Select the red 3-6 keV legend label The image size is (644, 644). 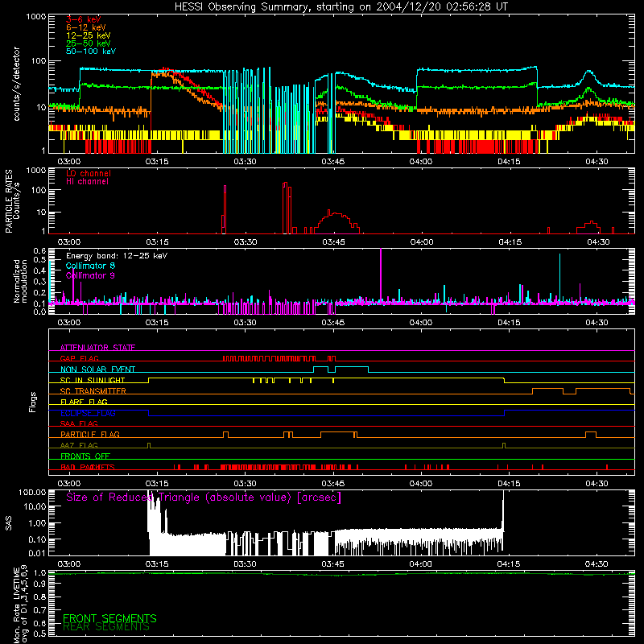(84, 19)
